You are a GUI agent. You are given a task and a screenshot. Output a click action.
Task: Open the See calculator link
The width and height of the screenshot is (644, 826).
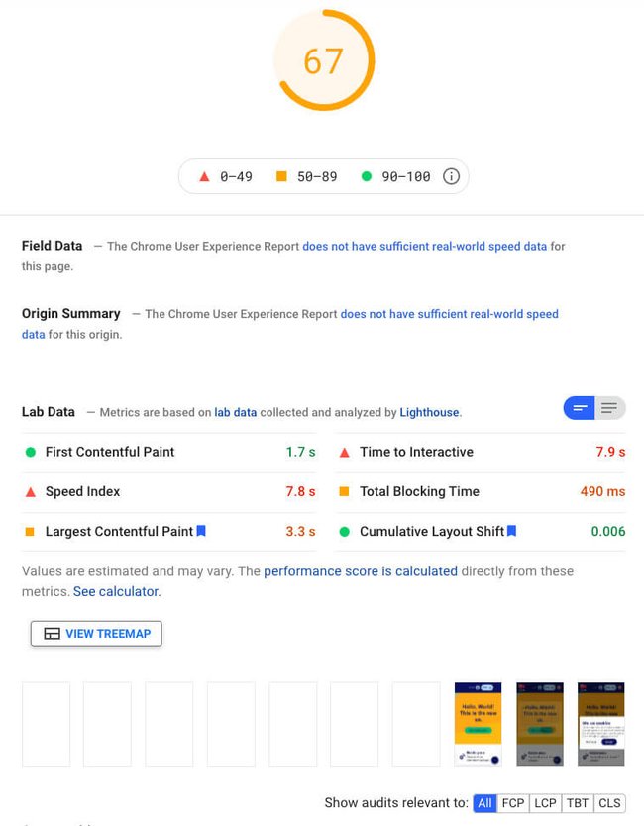pyautogui.click(x=115, y=591)
